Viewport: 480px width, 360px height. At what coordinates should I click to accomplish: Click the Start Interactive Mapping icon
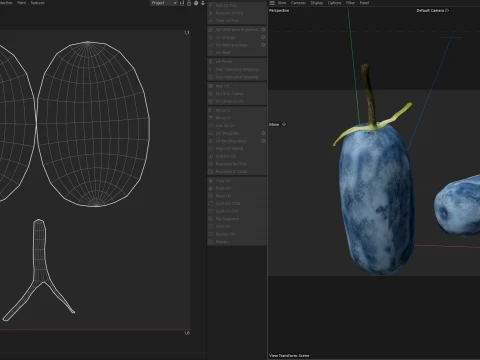tap(210, 69)
